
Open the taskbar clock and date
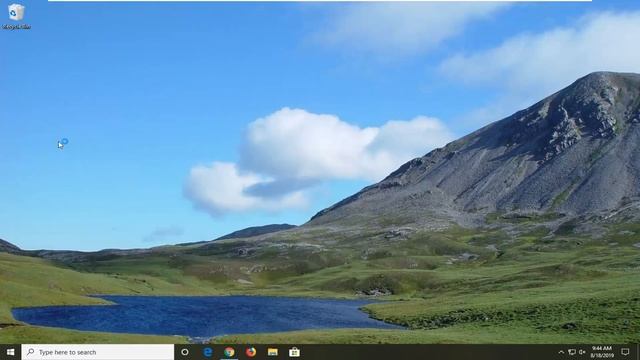[x=602, y=352]
